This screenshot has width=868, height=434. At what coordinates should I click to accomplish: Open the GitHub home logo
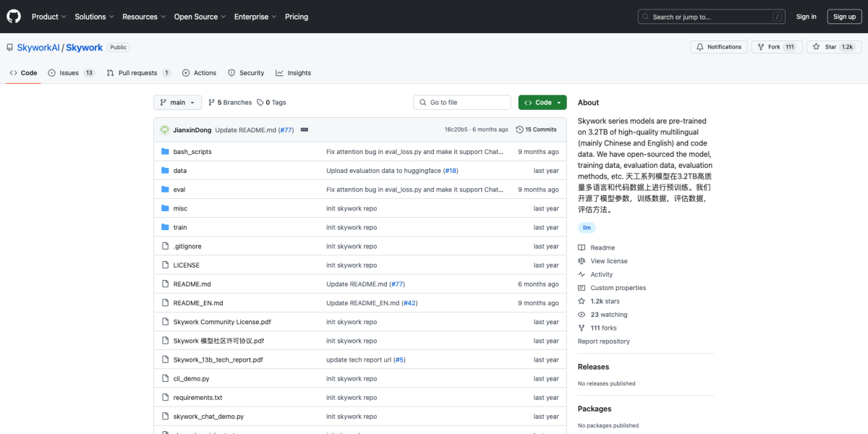13,16
